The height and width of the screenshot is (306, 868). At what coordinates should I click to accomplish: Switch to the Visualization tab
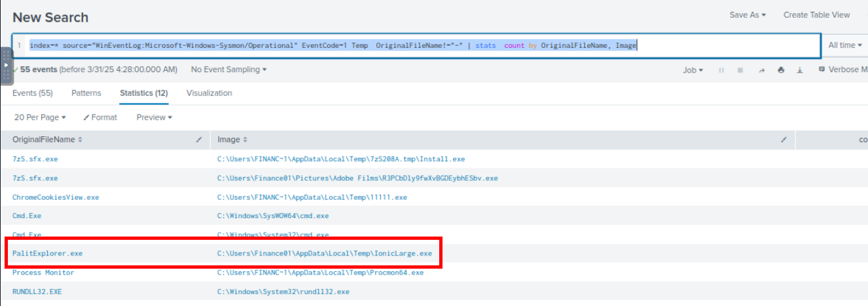coord(209,93)
